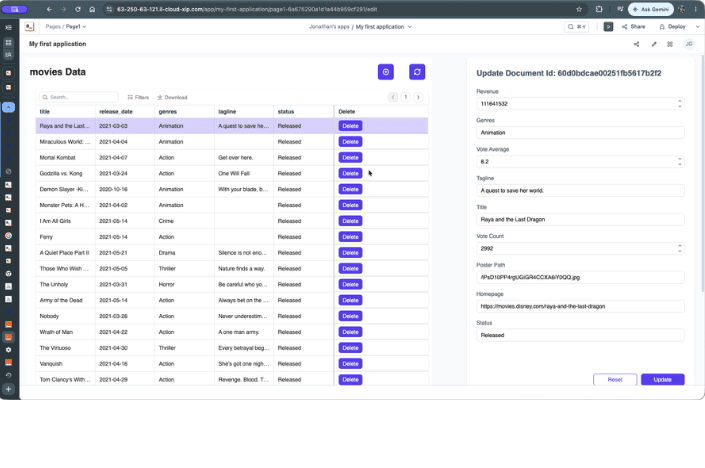Viewport: 705px width, 468px height.
Task: Step the Revenue value with its spinner arrows
Action: click(x=680, y=104)
